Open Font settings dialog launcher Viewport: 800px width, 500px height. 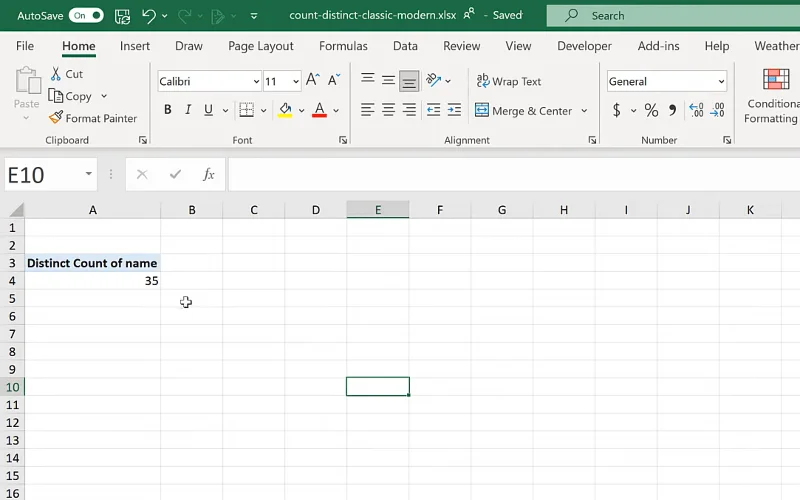[x=343, y=140]
